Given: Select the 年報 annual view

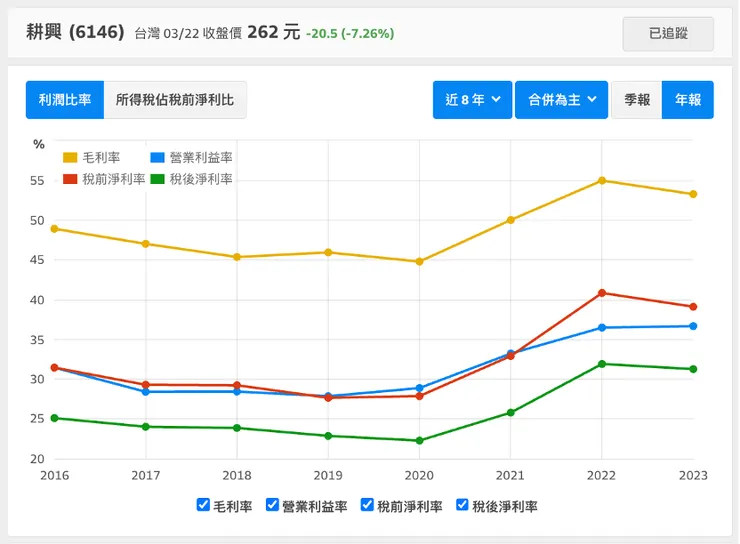Looking at the screenshot, I should click(x=688, y=100).
